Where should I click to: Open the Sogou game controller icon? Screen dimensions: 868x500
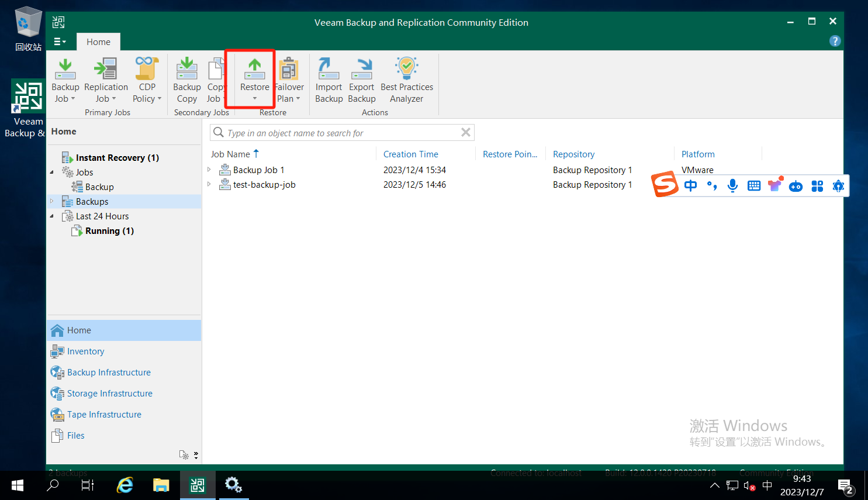pos(796,187)
